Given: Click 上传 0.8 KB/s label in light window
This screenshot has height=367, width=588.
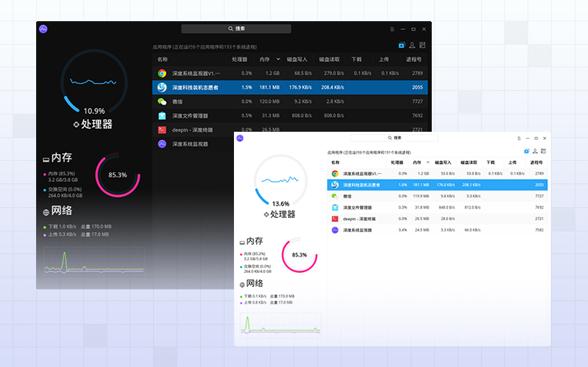Looking at the screenshot, I should (255, 303).
